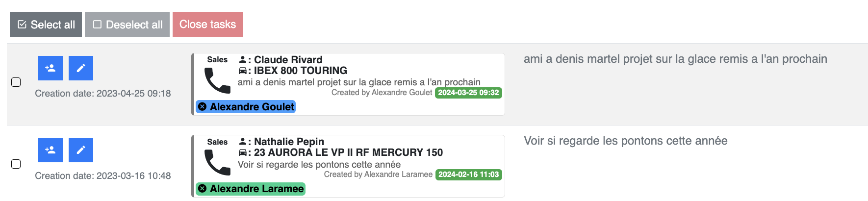Screen dimensions: 868x201
Task: Click assign-user icon for Nathalie Pepin task
Action: [x=51, y=150]
